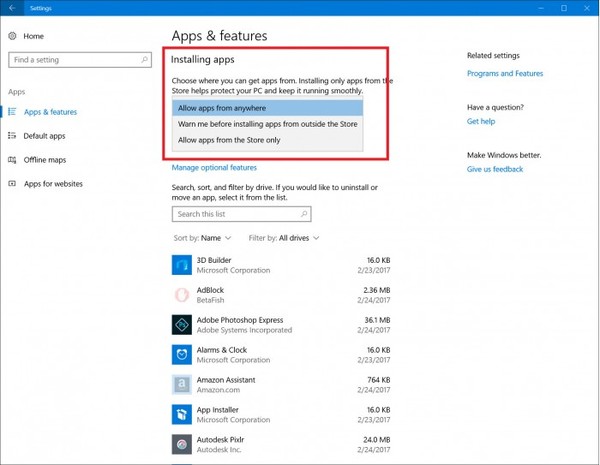
Task: Click the Get help link
Action: pos(481,121)
